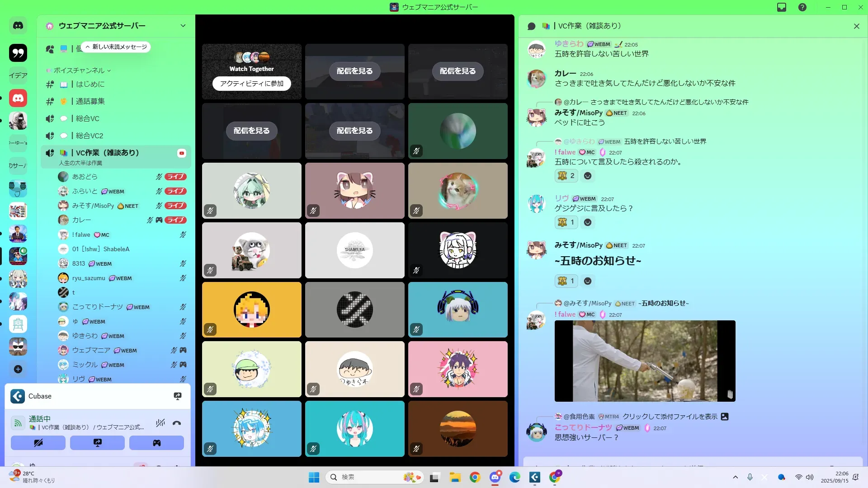The height and width of the screenshot is (488, 868).
Task: Collapse the ボイスチャンネル category
Action: point(79,70)
